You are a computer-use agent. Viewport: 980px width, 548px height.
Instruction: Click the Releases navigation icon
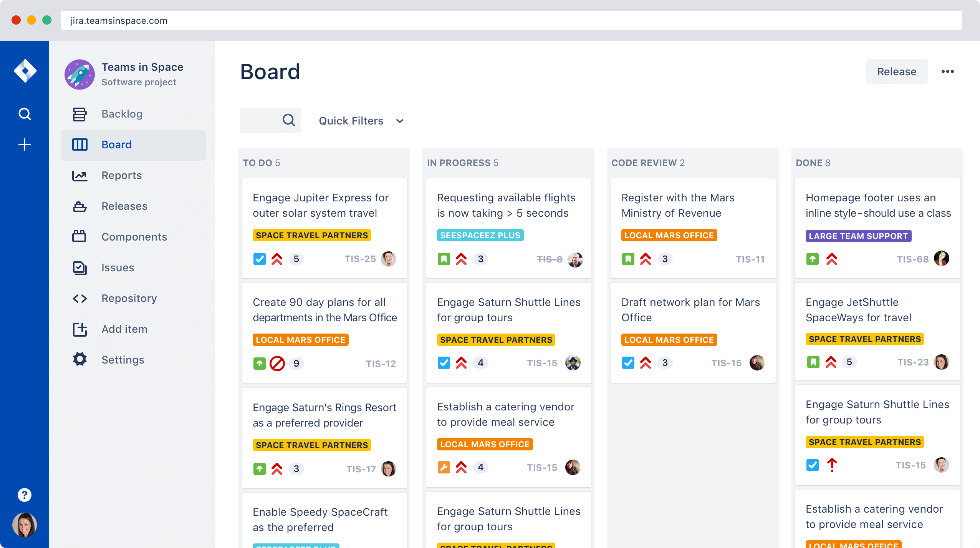pyautogui.click(x=79, y=206)
